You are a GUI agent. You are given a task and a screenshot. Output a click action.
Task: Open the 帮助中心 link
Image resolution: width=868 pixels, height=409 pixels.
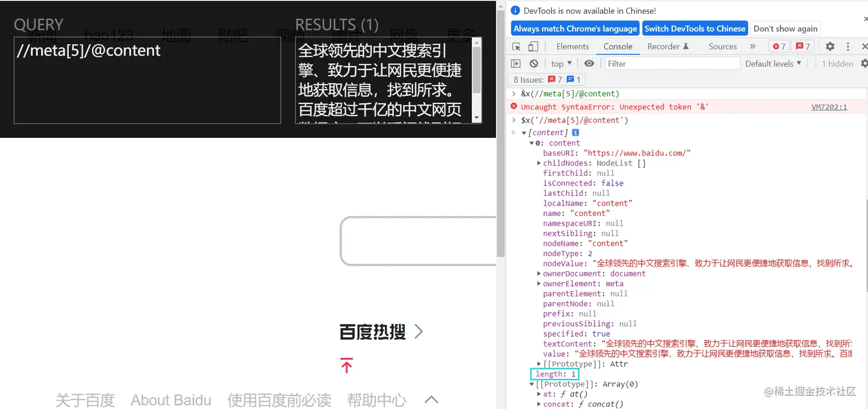377,400
